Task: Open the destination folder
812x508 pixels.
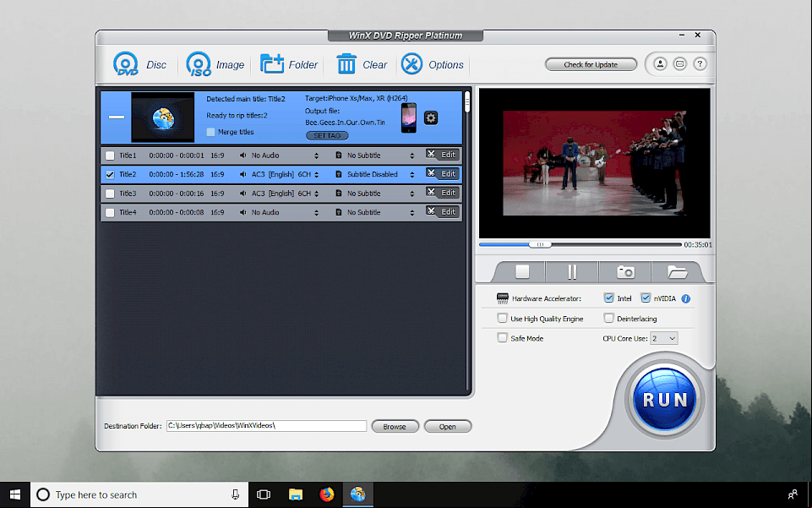Action: [448, 426]
